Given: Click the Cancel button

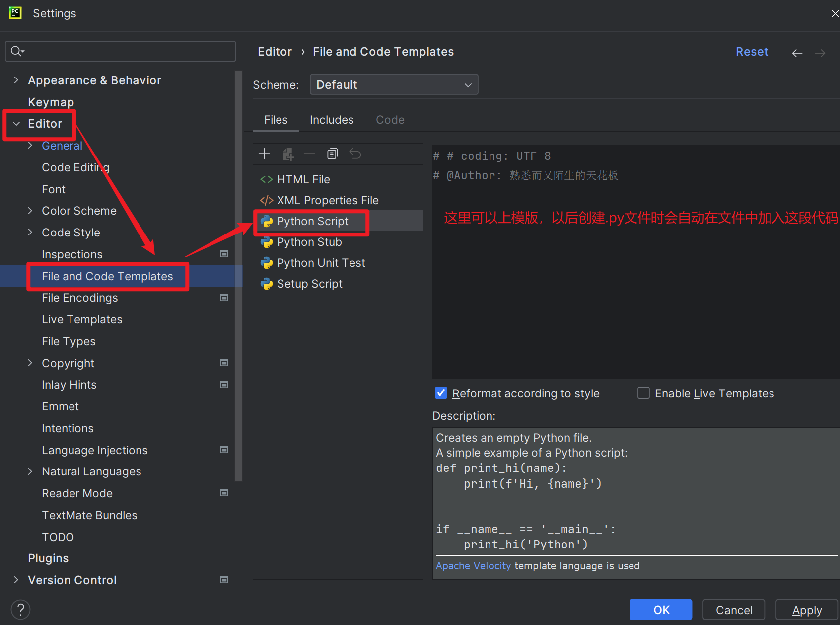Looking at the screenshot, I should click(734, 610).
